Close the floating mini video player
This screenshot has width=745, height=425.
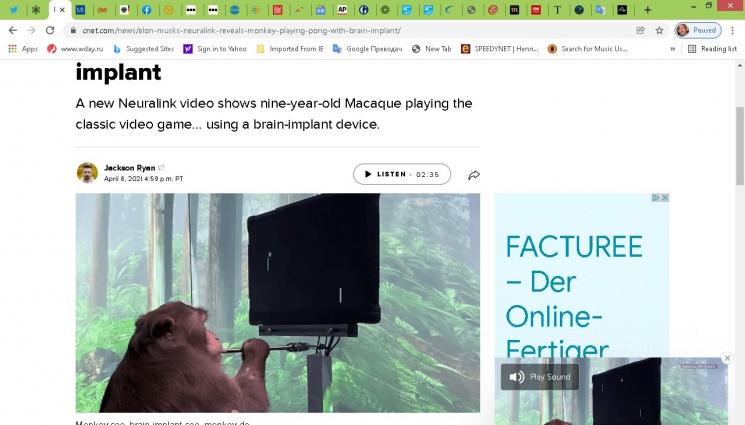pos(727,358)
